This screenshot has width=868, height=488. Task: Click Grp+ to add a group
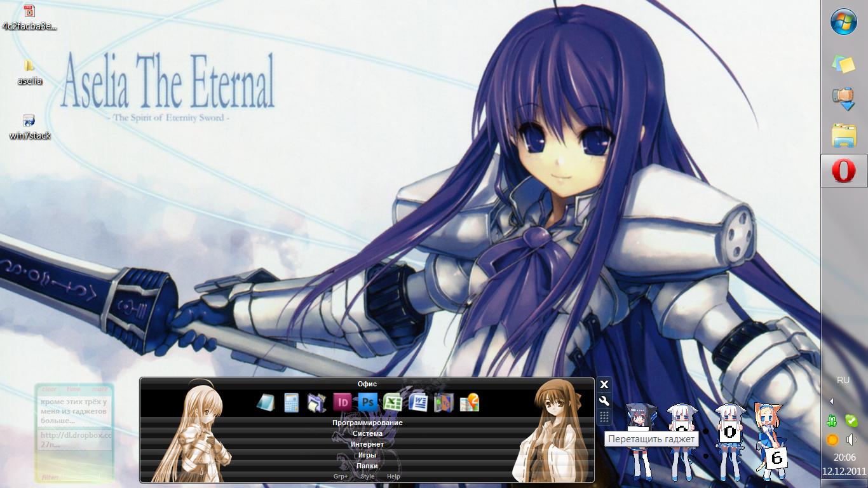point(341,477)
